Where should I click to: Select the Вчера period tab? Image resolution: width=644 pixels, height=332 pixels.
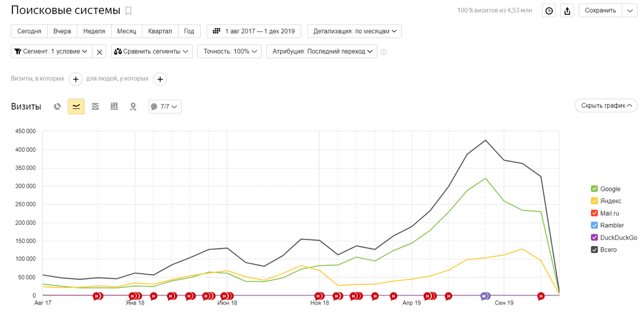(62, 31)
